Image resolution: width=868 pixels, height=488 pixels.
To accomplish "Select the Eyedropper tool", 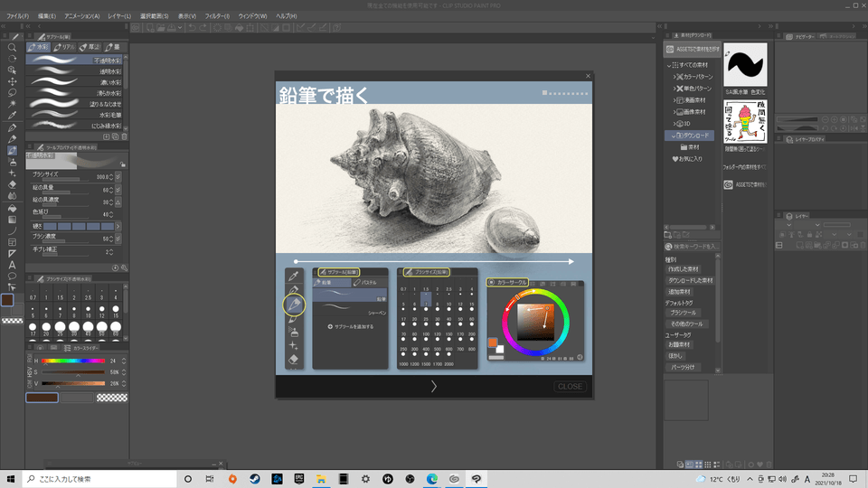I will point(12,115).
